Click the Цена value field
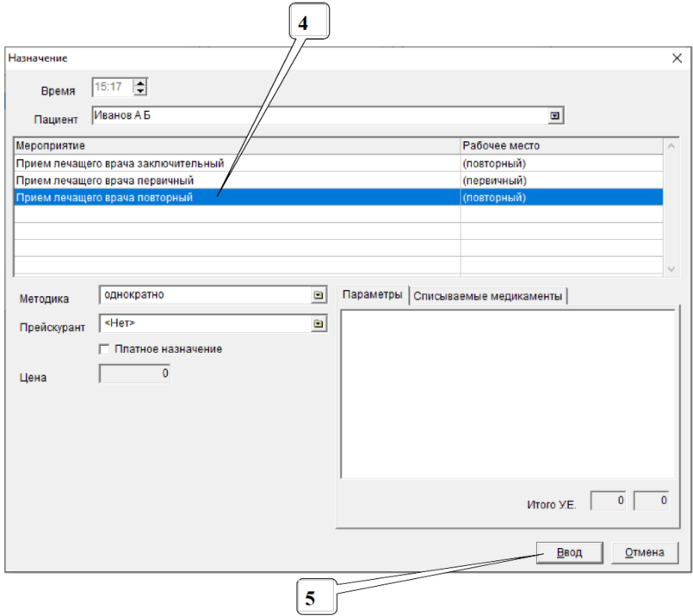The image size is (693, 616). coord(135,374)
